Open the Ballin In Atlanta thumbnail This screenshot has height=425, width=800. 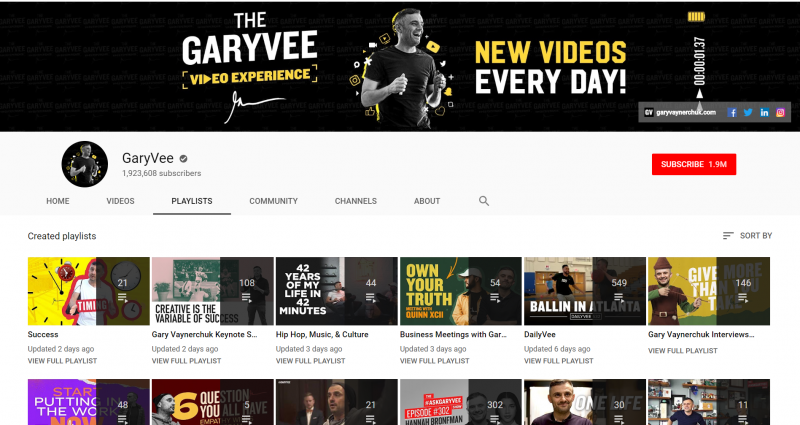[585, 291]
